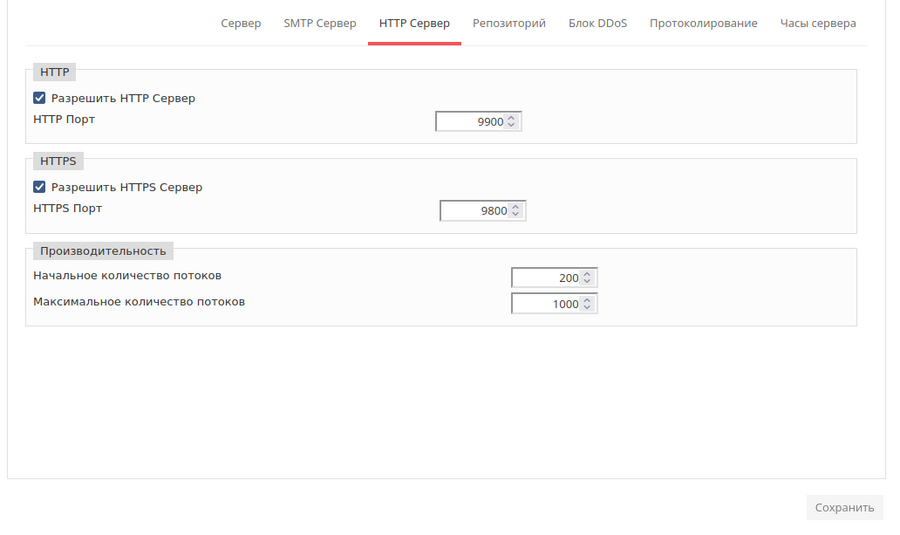Open the Блок DDoS tab
This screenshot has height=535, width=900.
(597, 23)
